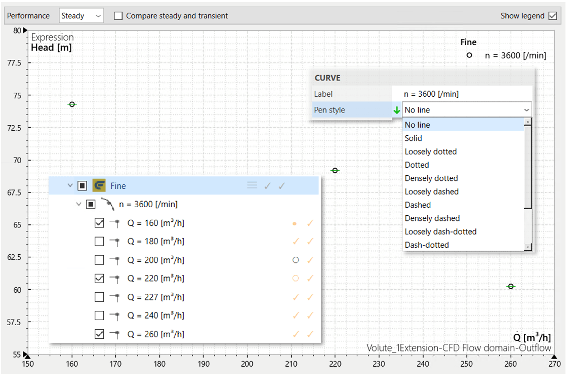Image resolution: width=568 pixels, height=392 pixels.
Task: Uncheck the Show legend checkbox
Action: (552, 16)
